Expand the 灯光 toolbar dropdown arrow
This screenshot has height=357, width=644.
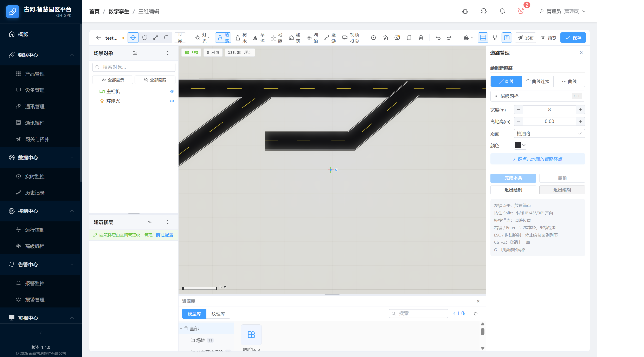[209, 38]
